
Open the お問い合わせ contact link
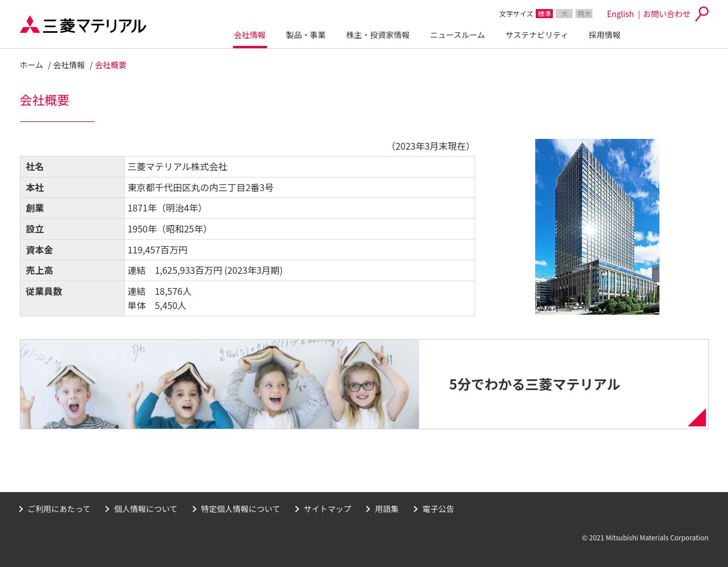[667, 14]
